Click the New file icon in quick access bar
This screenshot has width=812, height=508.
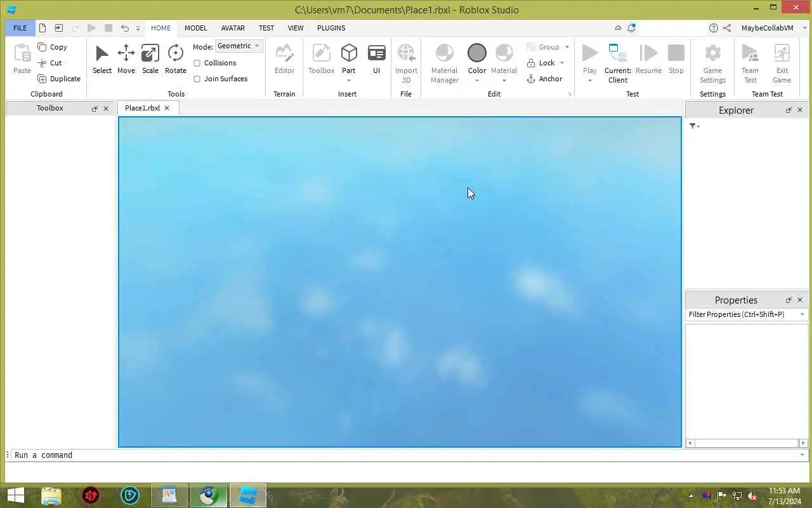[43, 28]
